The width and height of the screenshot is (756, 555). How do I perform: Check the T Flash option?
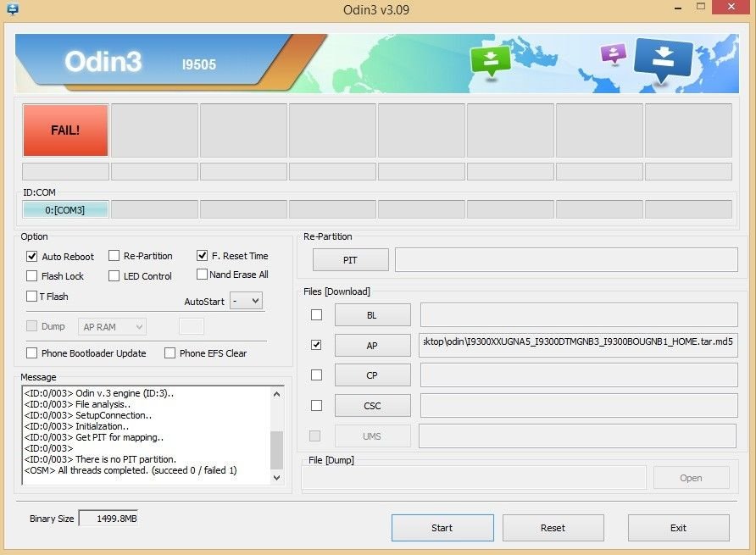tap(32, 296)
